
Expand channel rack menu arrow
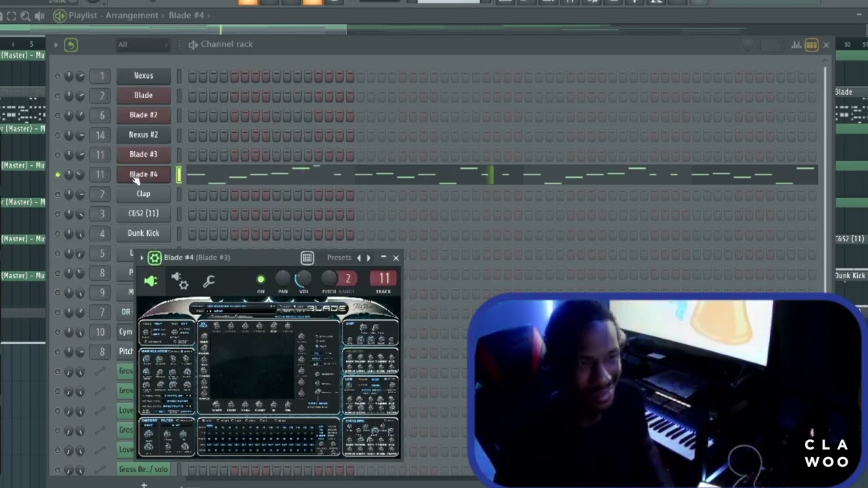[x=56, y=45]
